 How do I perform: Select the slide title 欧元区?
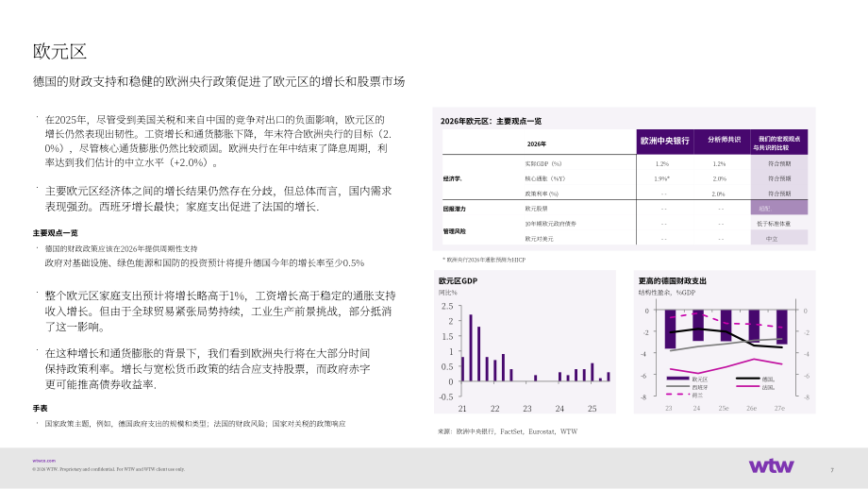pyautogui.click(x=59, y=52)
